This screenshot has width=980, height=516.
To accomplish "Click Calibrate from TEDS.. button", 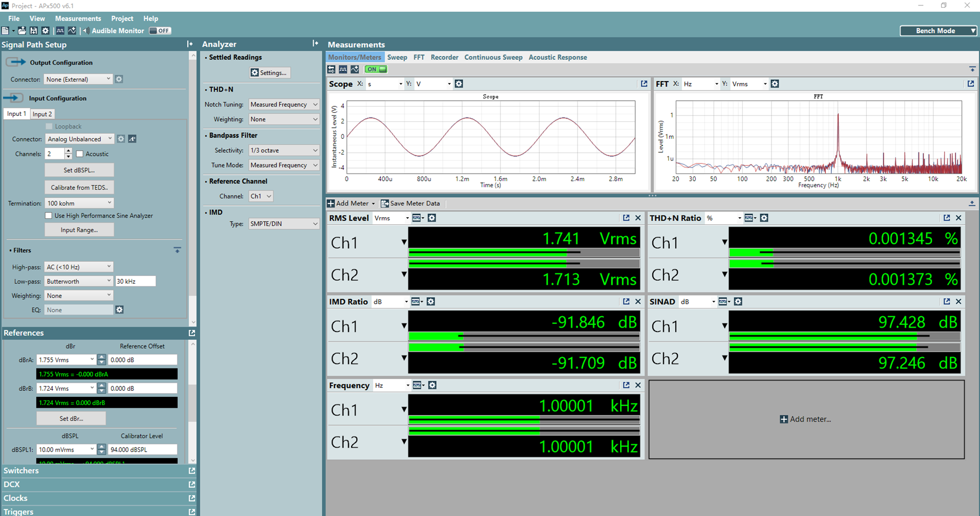I will click(x=79, y=187).
